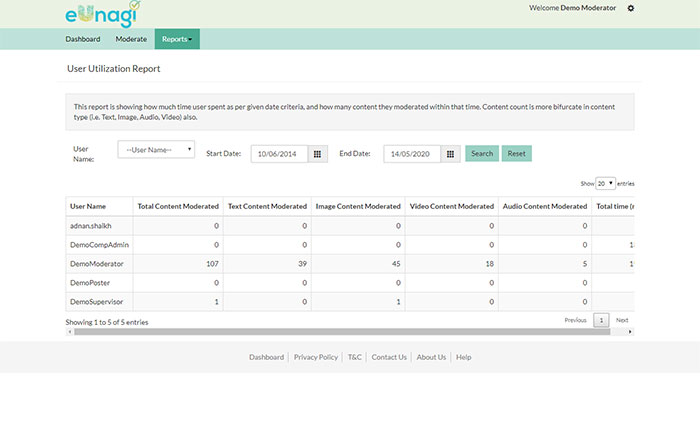Screen dimensions: 700x435
Task: Open the User Name dropdown
Action: pos(156,150)
